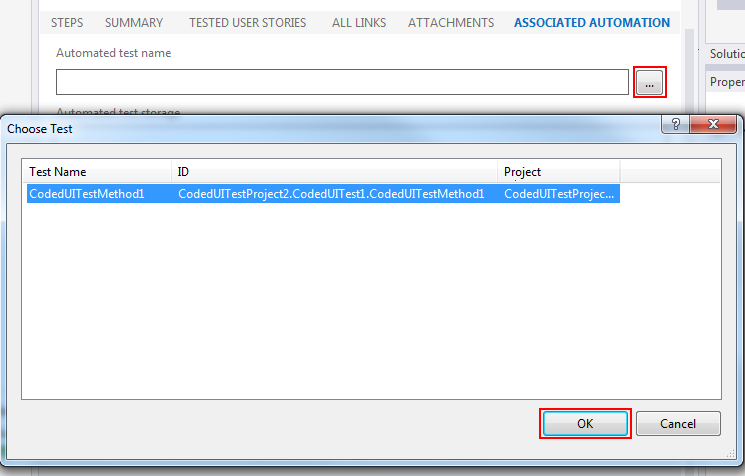Open the STEPS tab
745x476 pixels.
[67, 23]
